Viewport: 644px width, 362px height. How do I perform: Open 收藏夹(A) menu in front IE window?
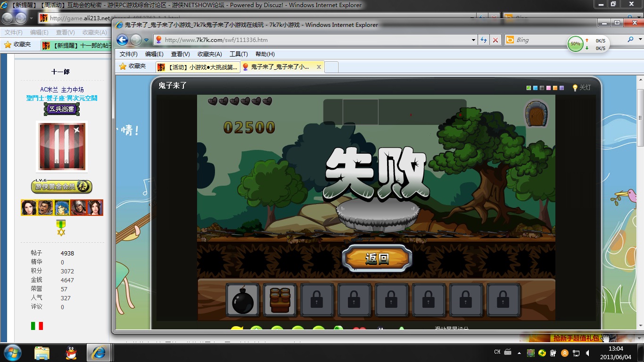(210, 54)
